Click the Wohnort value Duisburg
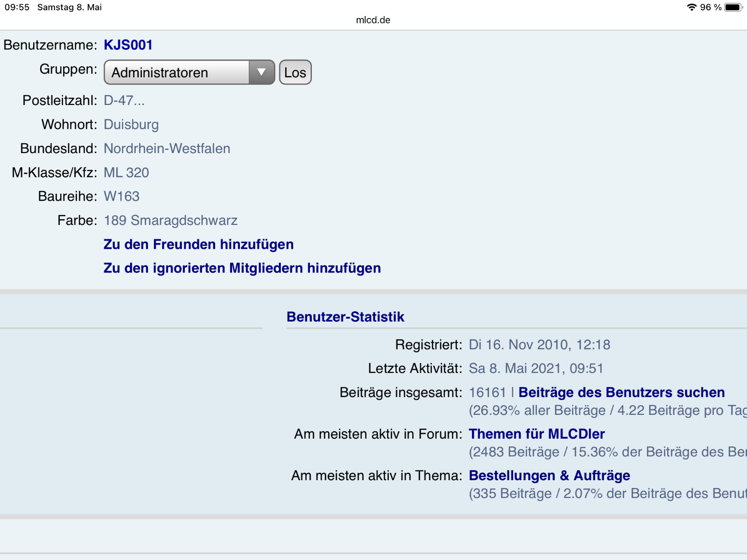This screenshot has height=560, width=747. [131, 124]
